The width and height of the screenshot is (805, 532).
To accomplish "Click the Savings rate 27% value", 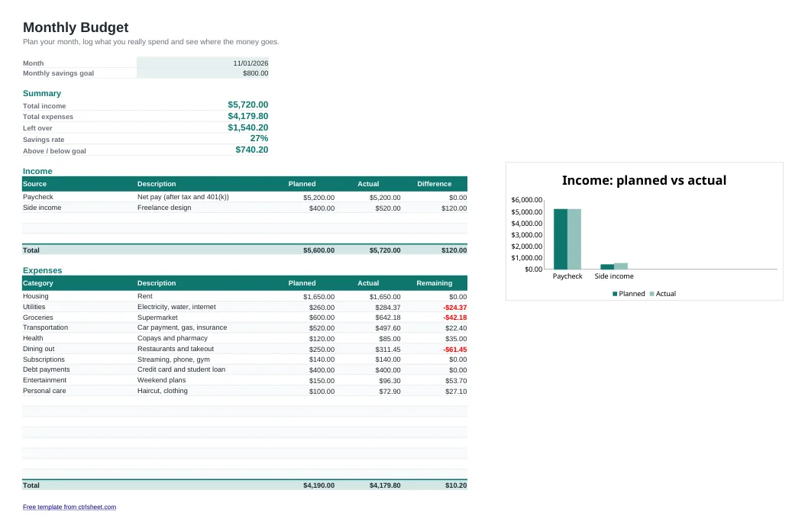I will click(x=259, y=138).
